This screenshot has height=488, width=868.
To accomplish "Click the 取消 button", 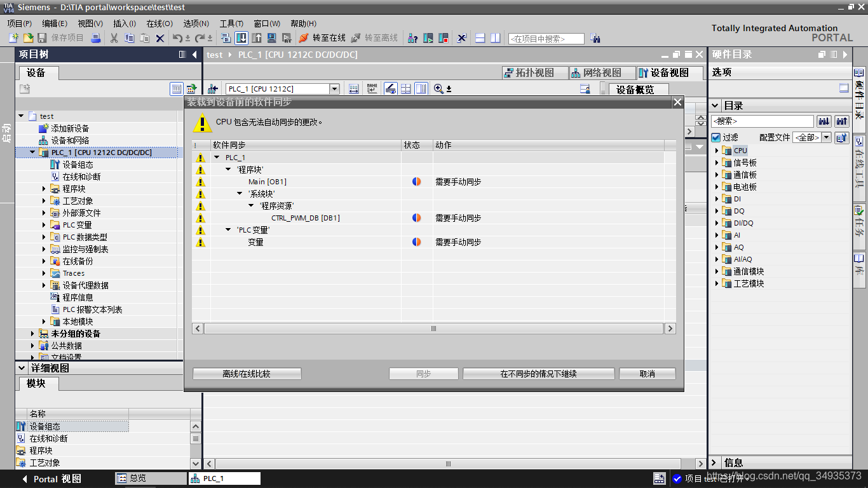I will click(x=648, y=374).
